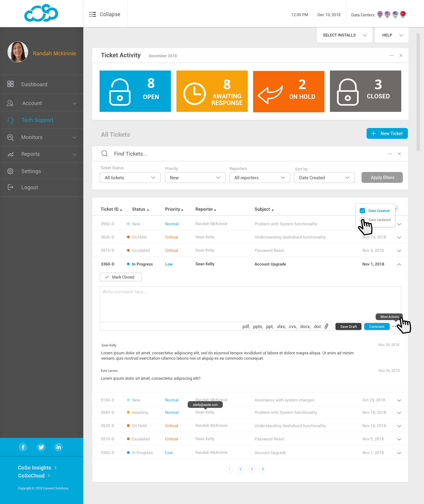
Task: Uncheck the Date Created checkbox
Action: point(362,211)
